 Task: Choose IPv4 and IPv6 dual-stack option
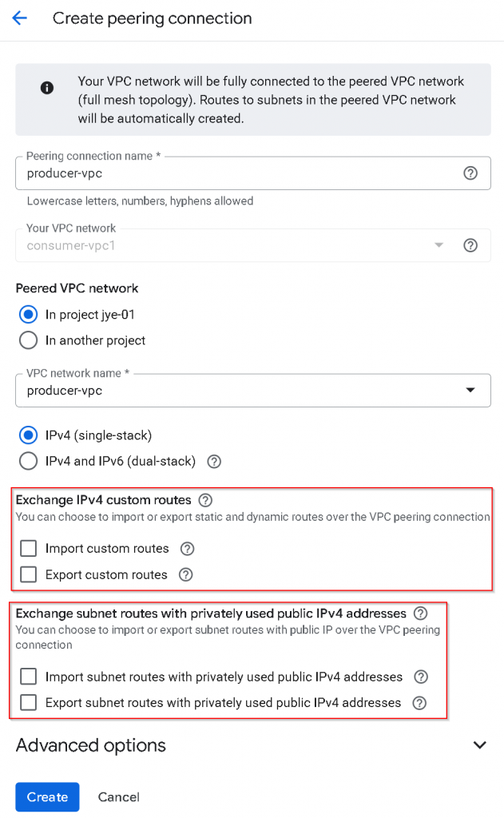click(29, 461)
